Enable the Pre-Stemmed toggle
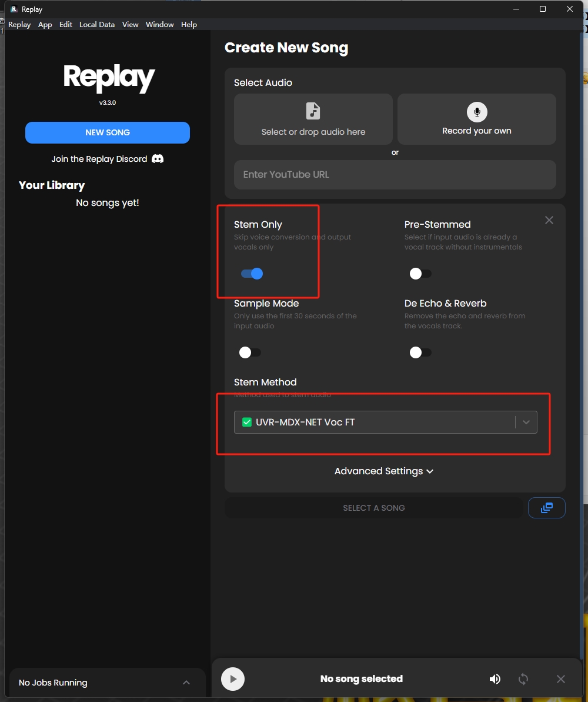588x702 pixels. click(x=420, y=274)
